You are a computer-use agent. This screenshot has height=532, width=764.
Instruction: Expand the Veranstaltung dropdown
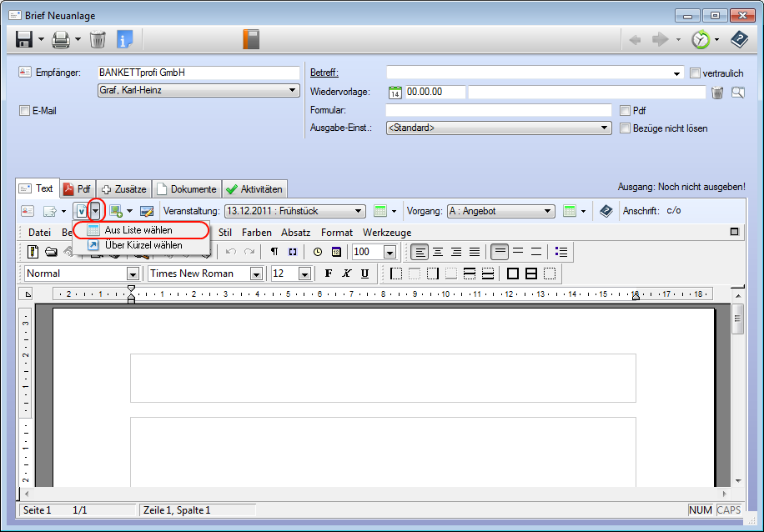(359, 212)
